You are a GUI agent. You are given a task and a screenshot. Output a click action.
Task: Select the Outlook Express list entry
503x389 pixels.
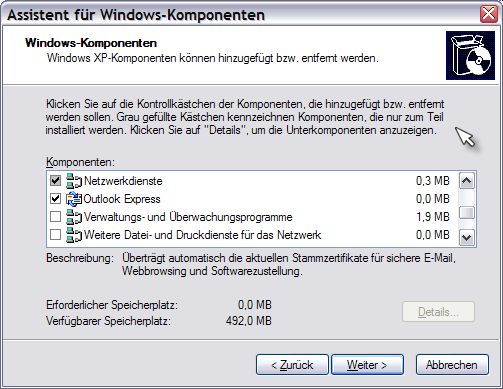(250, 199)
